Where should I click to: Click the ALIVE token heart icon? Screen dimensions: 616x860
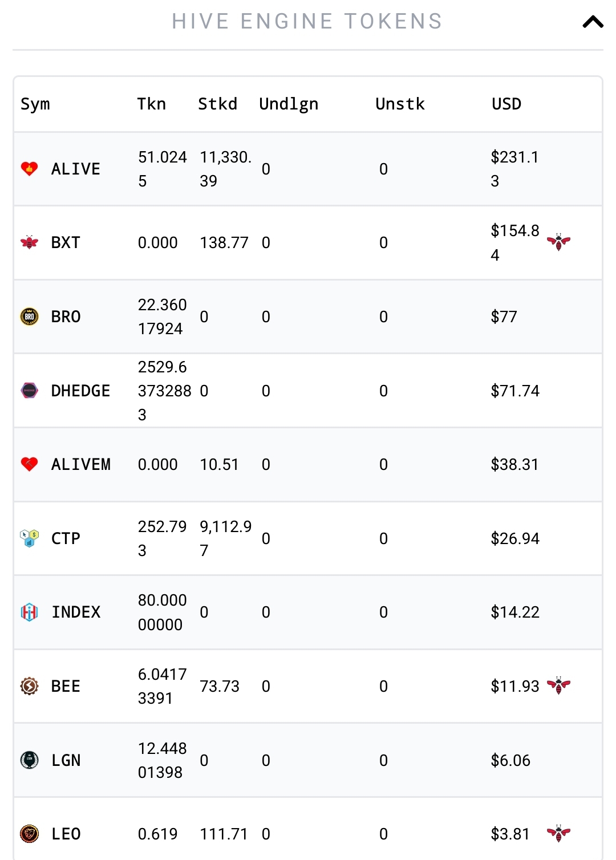[30, 169]
